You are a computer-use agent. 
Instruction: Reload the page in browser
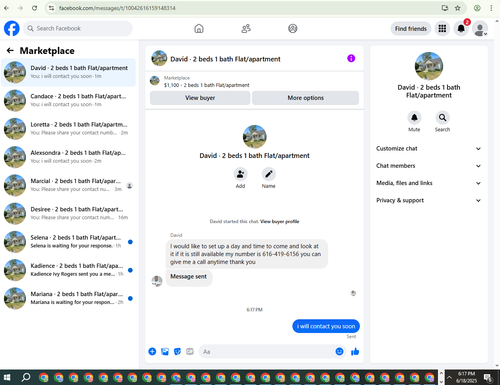tap(34, 8)
